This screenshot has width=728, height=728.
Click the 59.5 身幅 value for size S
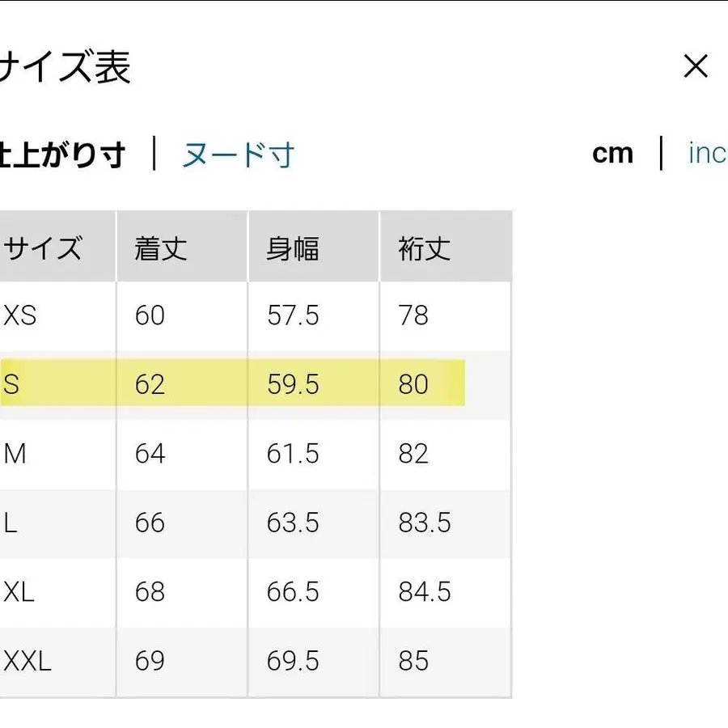[x=292, y=385]
